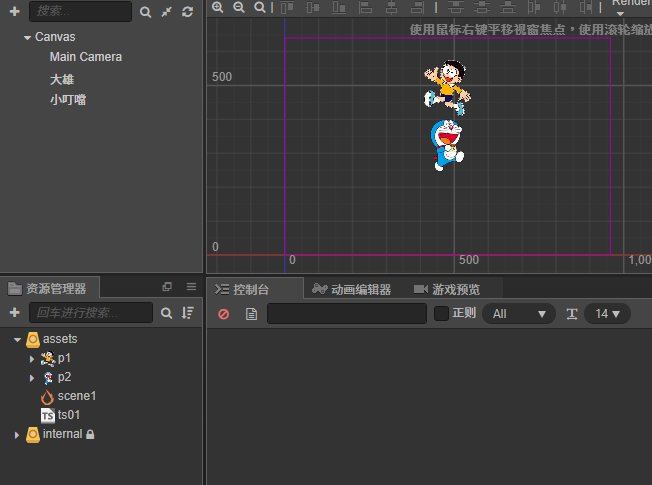Open the font size 14 dropdown

pyautogui.click(x=608, y=314)
